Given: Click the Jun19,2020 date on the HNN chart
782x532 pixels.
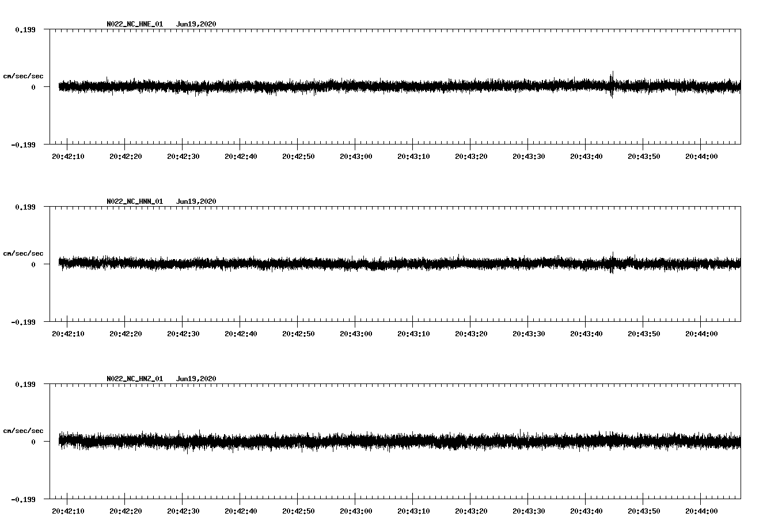Looking at the screenshot, I should click(x=196, y=202).
